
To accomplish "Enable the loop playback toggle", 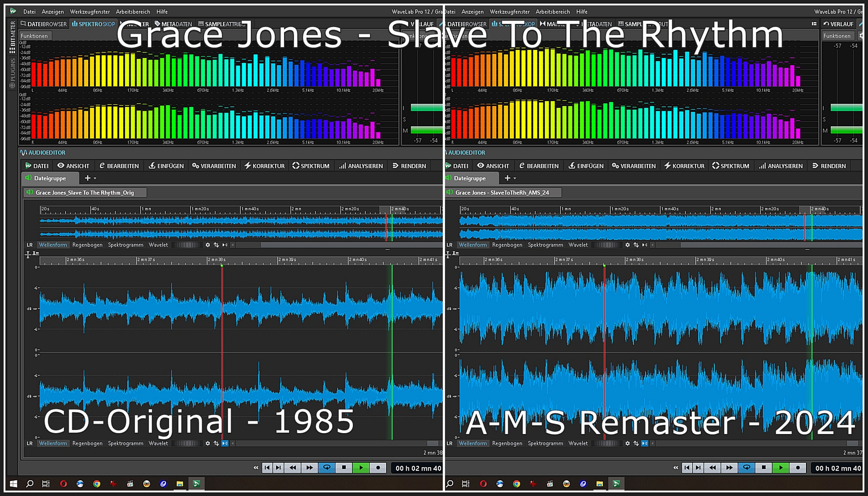I will click(x=327, y=467).
